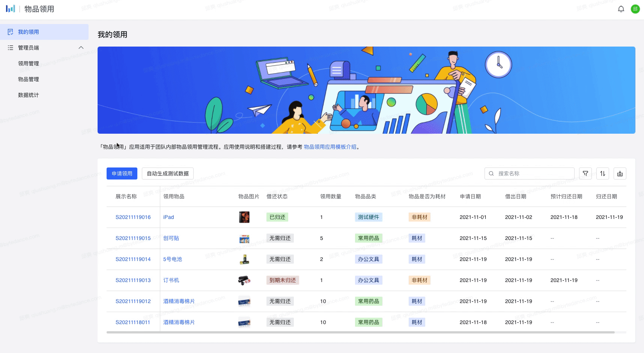
Task: Click the sort arrows icon
Action: tap(603, 173)
